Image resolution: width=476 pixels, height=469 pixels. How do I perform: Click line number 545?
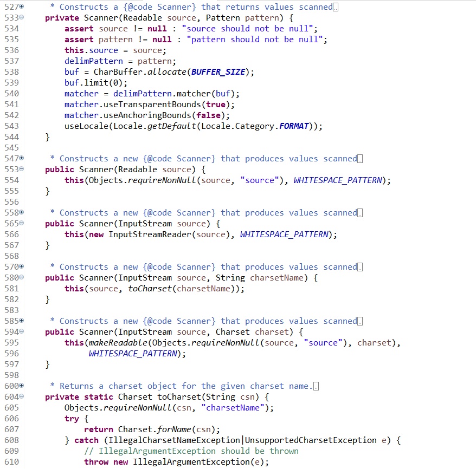click(12, 148)
